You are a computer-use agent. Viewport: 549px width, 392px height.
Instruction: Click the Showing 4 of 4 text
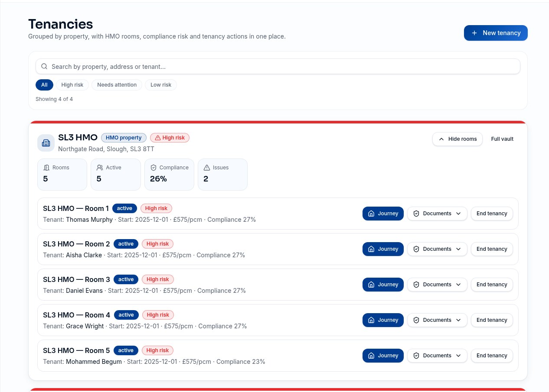54,99
